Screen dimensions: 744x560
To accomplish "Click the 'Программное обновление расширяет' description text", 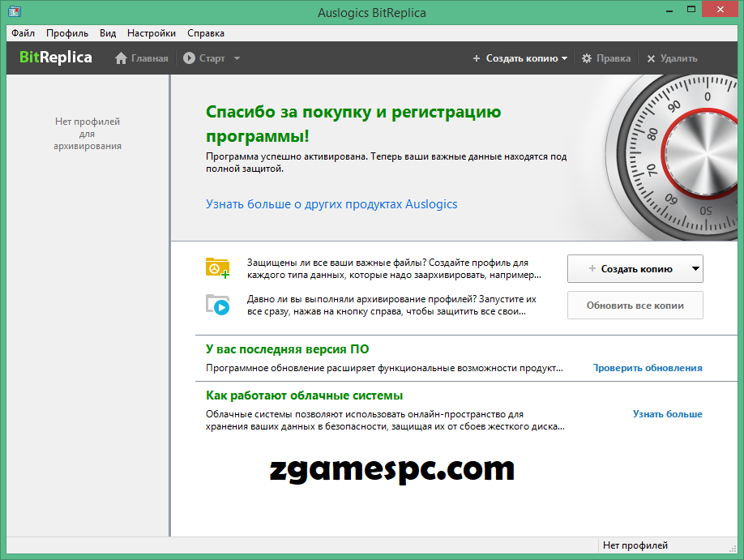I will 384,368.
